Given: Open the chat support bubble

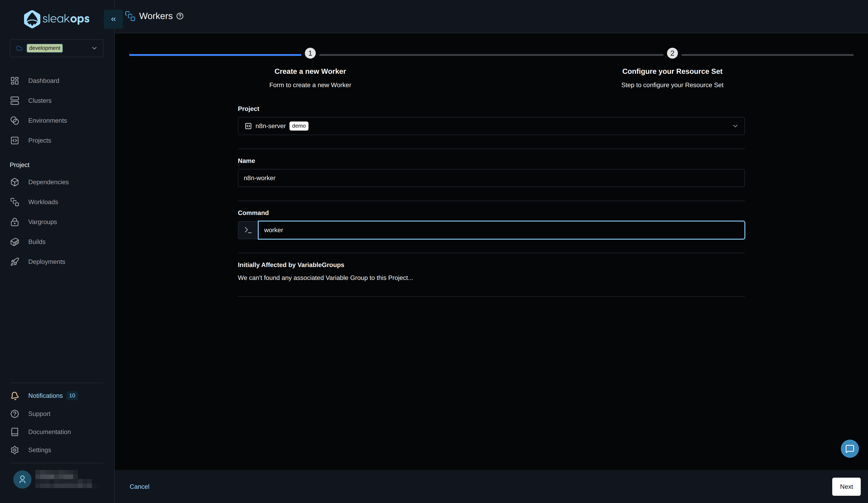Looking at the screenshot, I should click(849, 448).
